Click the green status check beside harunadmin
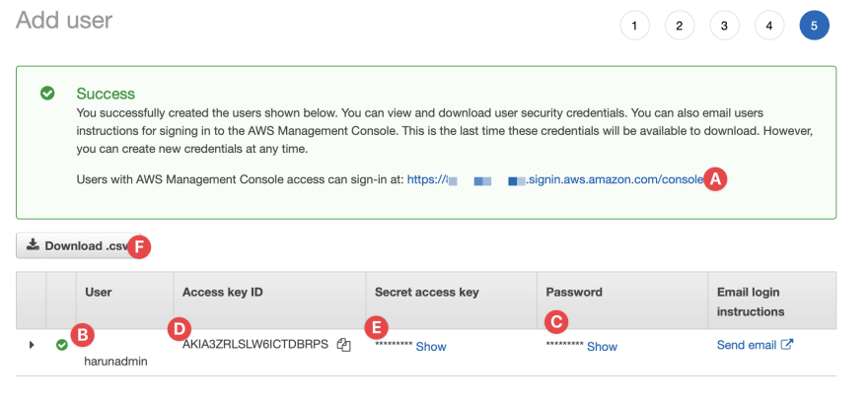Screen dimensions: 868x402 pos(62,345)
